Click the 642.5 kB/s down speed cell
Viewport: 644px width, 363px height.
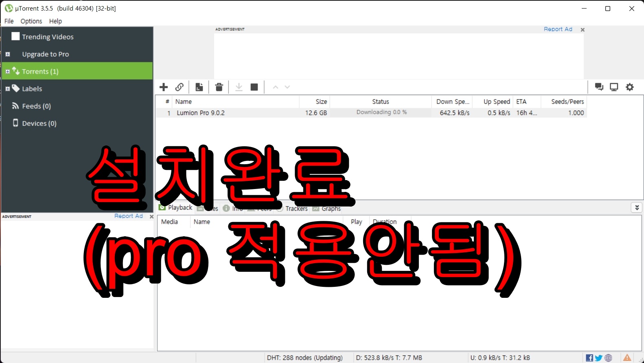click(x=454, y=113)
